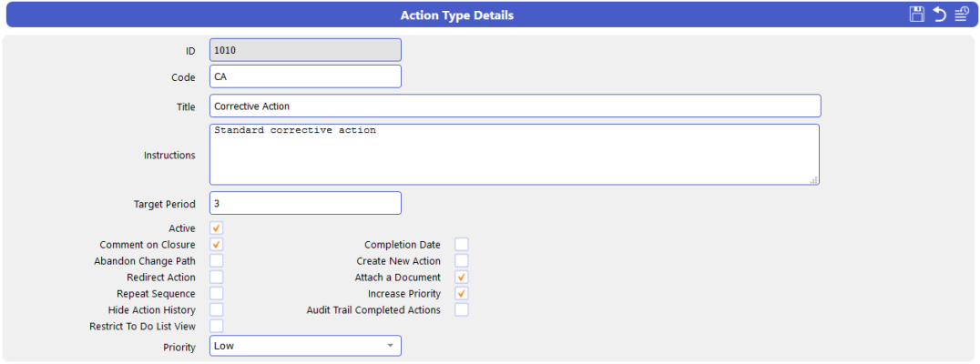Enable the Repeat Sequence checkbox
Screen dimensions: 980x364
tap(216, 293)
